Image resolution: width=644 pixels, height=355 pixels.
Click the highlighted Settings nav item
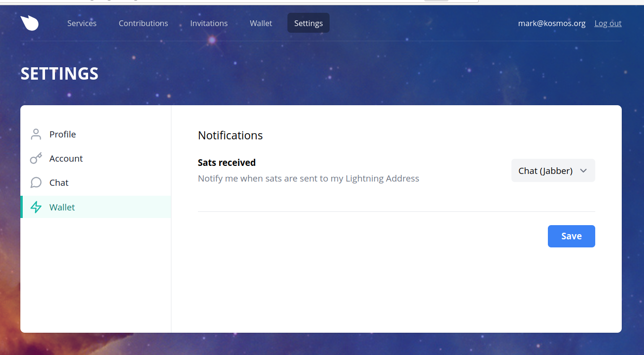pos(308,23)
